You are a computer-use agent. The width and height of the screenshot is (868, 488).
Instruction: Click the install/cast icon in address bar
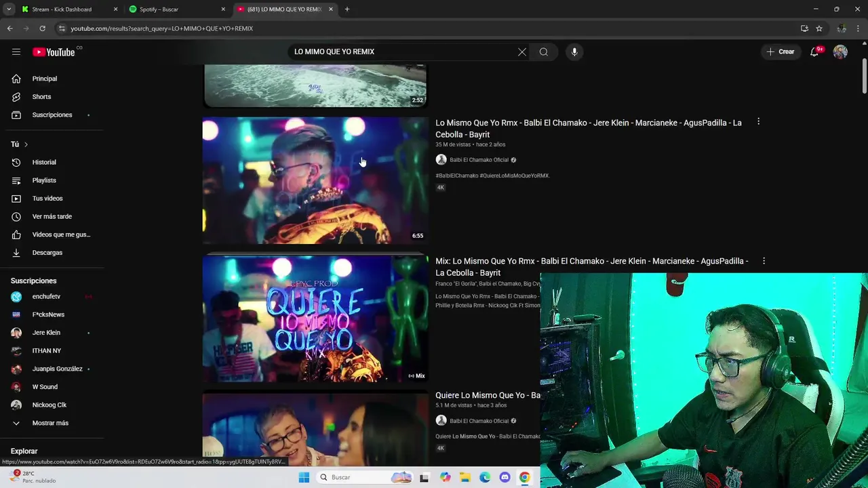tap(804, 28)
